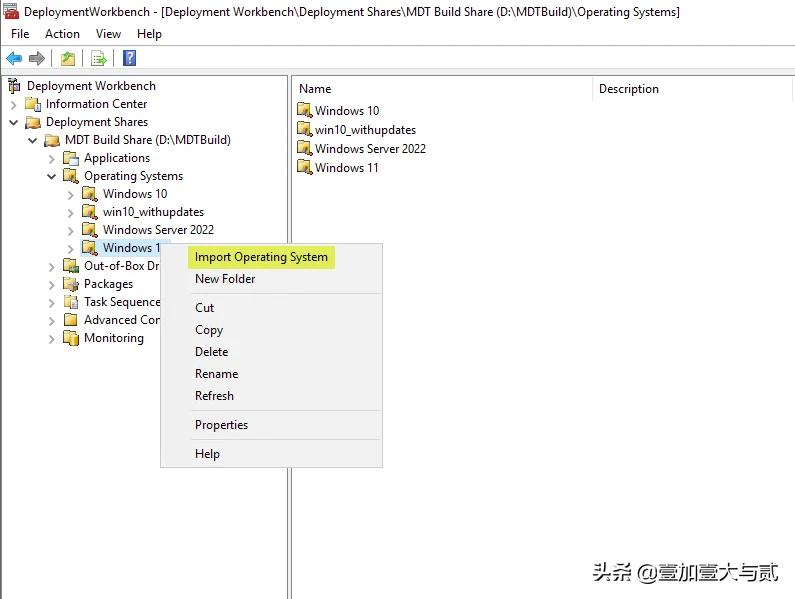795x599 pixels.
Task: Click the Out-of-Box Drivers node icon
Action: pos(71,266)
